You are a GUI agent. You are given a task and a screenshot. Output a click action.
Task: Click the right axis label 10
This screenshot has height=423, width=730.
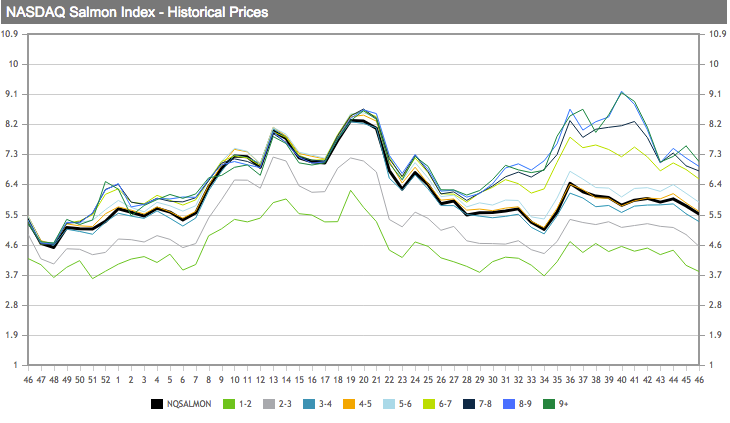click(x=714, y=64)
